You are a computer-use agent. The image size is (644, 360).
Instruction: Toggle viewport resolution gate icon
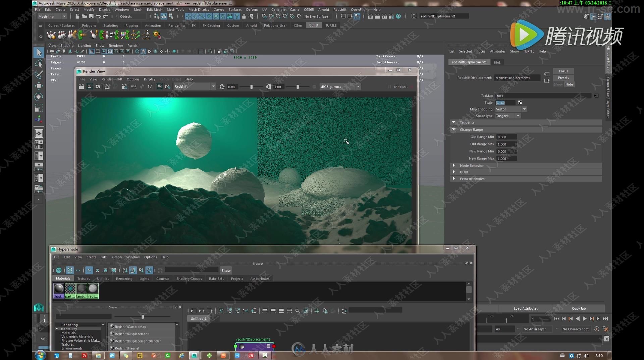(104, 51)
